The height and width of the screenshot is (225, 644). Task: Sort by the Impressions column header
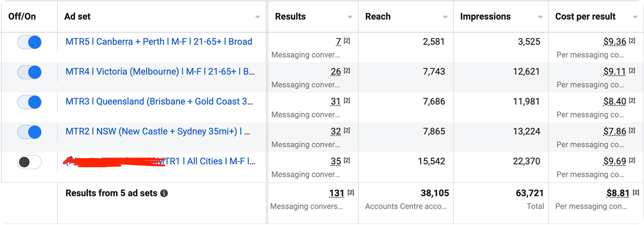point(485,17)
